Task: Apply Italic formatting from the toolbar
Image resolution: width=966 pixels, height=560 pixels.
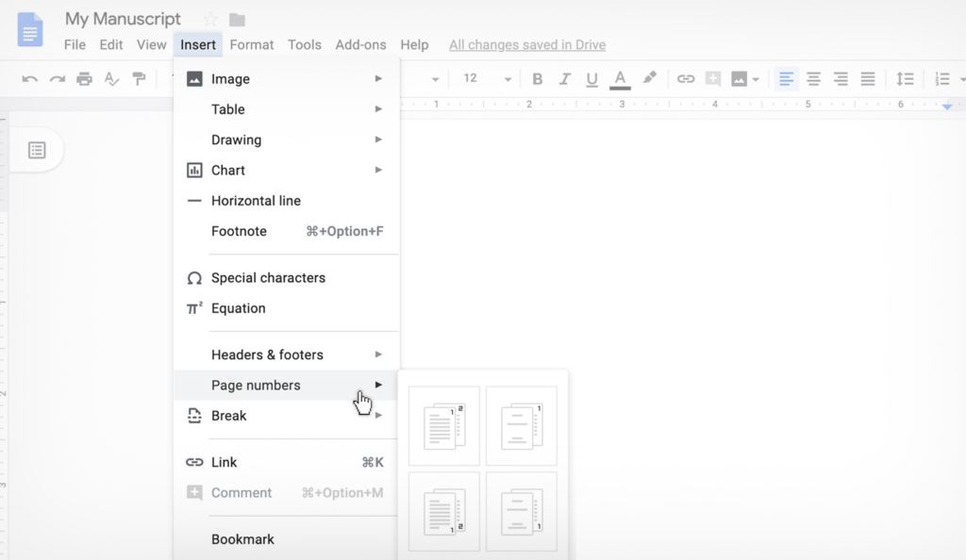Action: pyautogui.click(x=565, y=79)
